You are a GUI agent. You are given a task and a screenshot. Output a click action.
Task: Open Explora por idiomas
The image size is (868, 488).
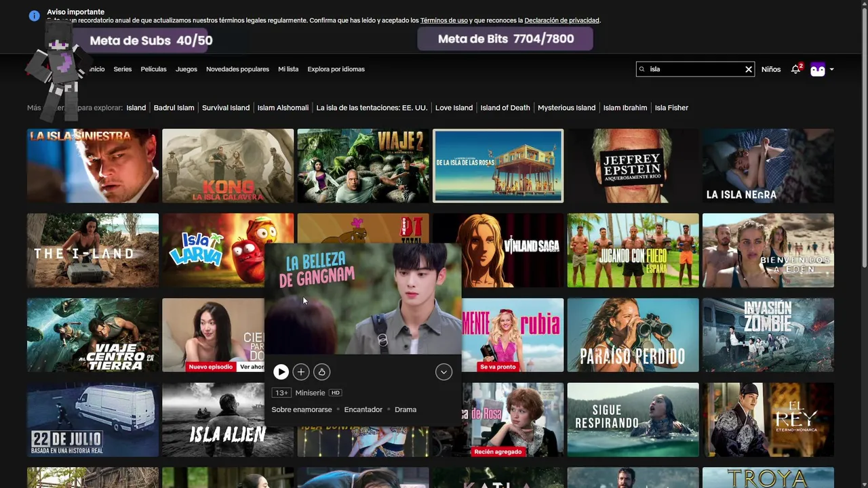tap(336, 69)
